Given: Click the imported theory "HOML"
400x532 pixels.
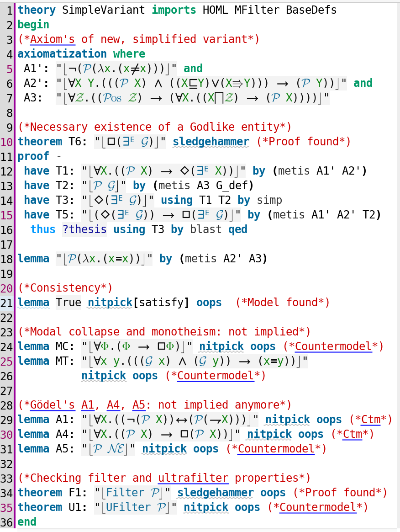Looking at the screenshot, I should [x=215, y=10].
